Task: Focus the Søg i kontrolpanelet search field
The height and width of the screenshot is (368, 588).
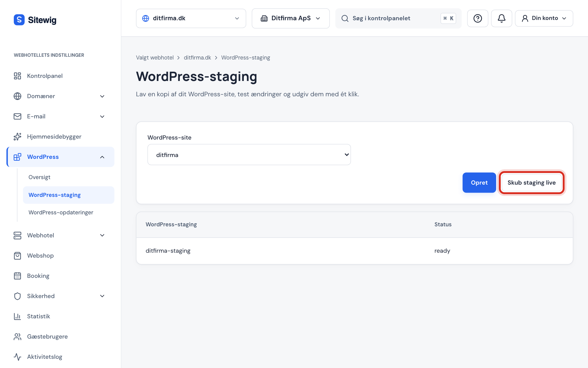Action: click(398, 18)
